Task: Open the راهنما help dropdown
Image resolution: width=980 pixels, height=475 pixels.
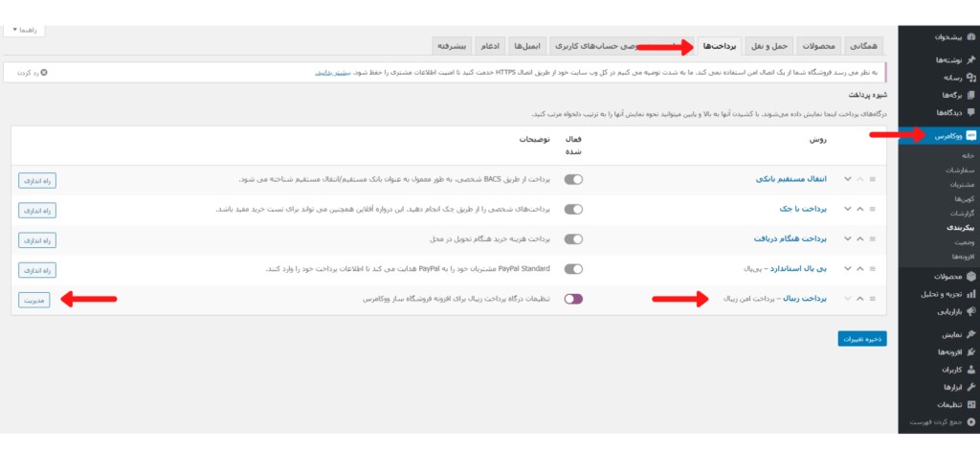Action: [24, 30]
